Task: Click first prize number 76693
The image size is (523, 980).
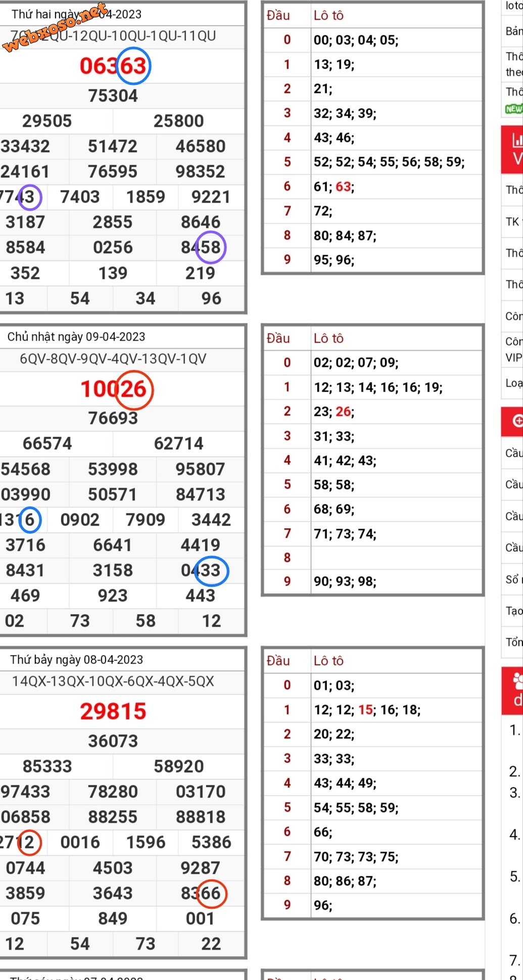Action: (113, 418)
